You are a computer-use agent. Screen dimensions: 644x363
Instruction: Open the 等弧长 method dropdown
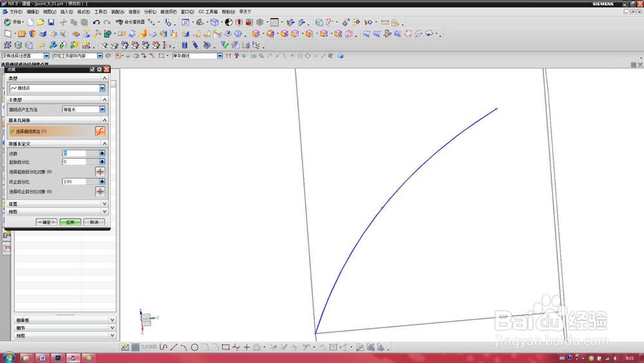[102, 110]
